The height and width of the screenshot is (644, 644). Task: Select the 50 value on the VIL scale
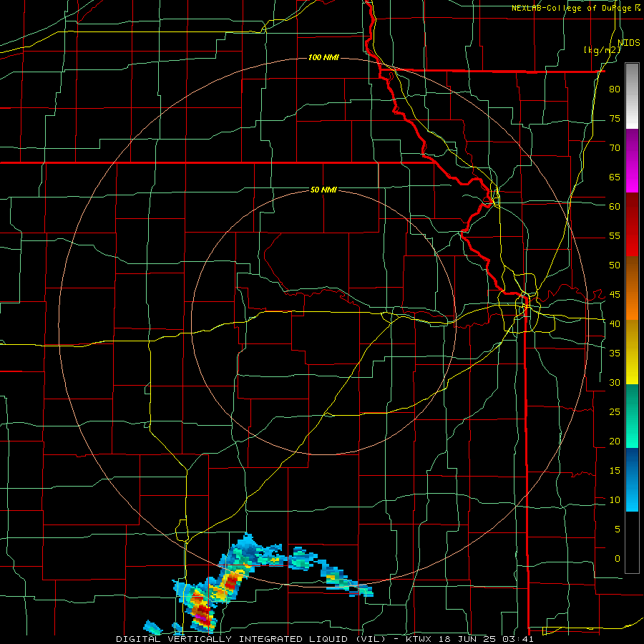tap(615, 265)
